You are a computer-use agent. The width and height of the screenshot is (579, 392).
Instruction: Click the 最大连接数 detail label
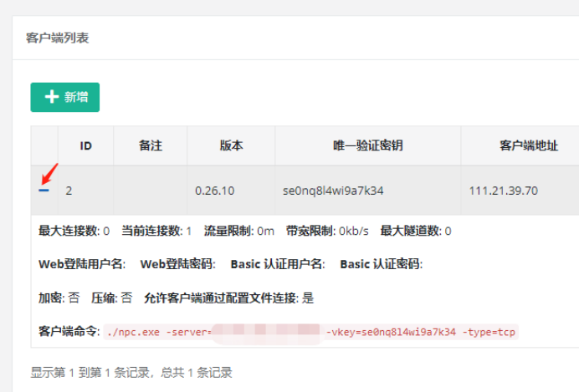[x=69, y=231]
